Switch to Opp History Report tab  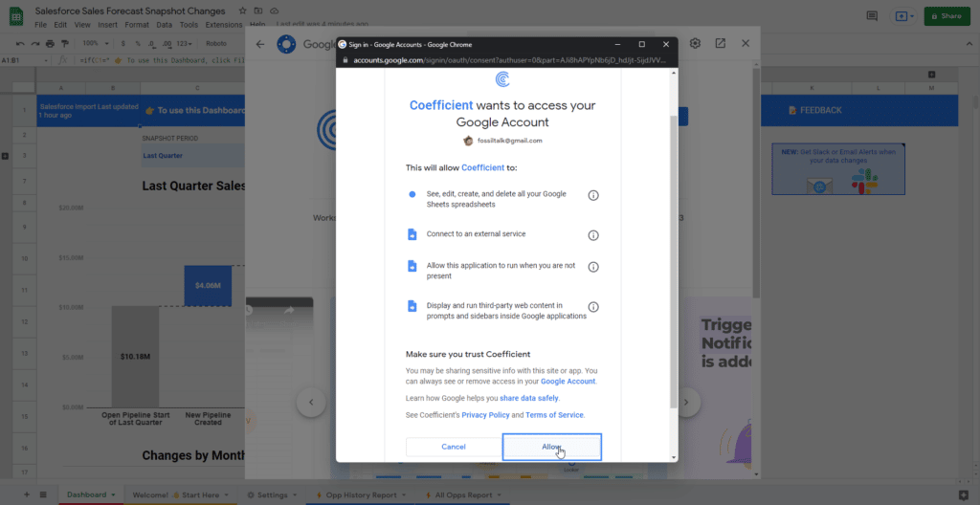point(361,494)
